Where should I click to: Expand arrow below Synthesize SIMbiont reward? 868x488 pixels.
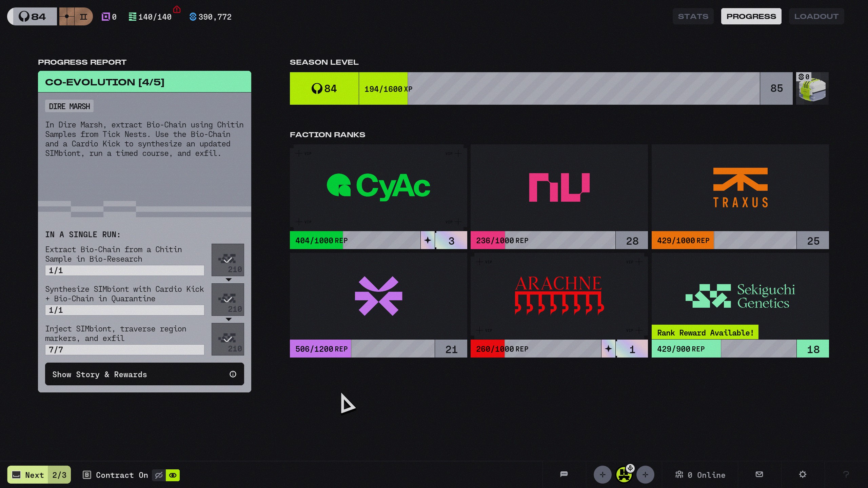(229, 319)
